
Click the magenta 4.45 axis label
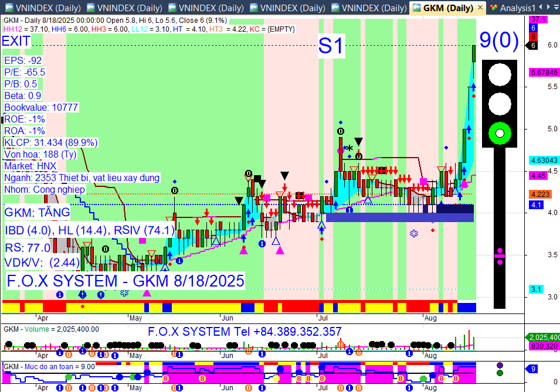(x=538, y=176)
